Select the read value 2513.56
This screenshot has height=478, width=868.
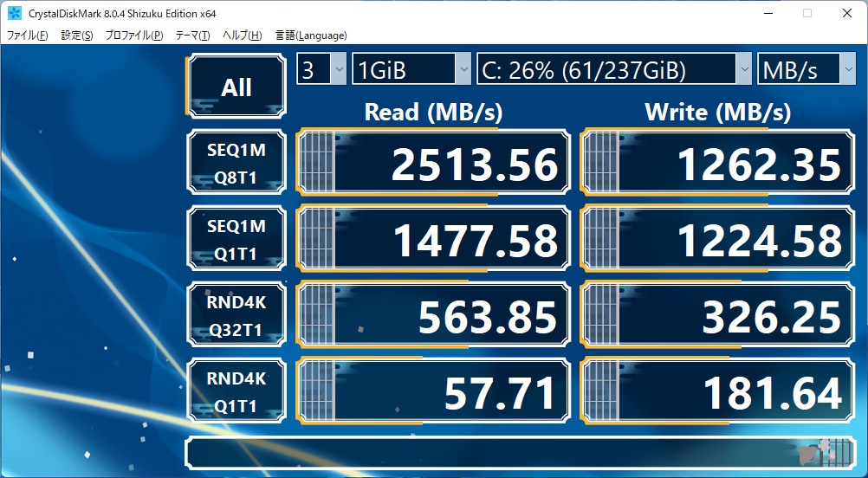click(433, 163)
